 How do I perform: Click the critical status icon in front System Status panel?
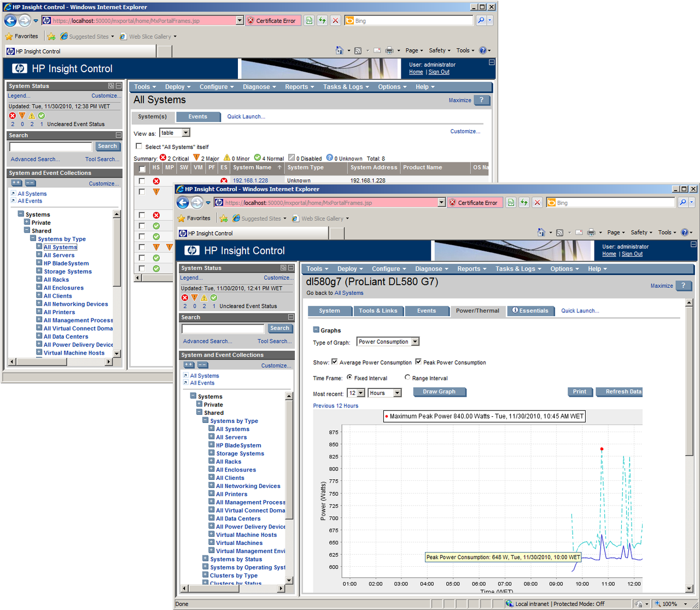(185, 298)
